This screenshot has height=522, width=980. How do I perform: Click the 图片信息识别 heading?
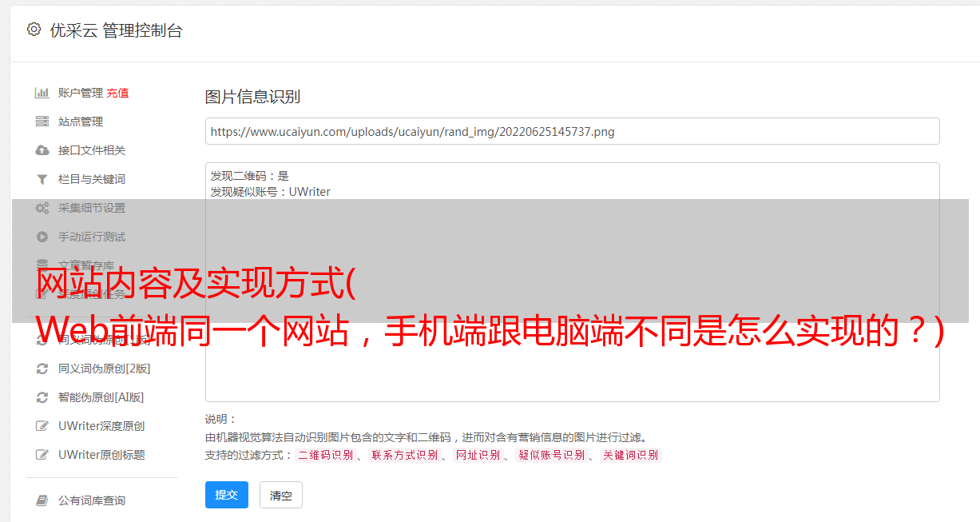[x=252, y=97]
